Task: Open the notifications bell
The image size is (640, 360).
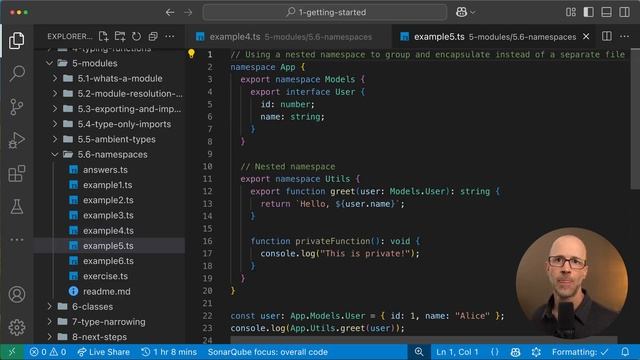Action: coord(625,352)
